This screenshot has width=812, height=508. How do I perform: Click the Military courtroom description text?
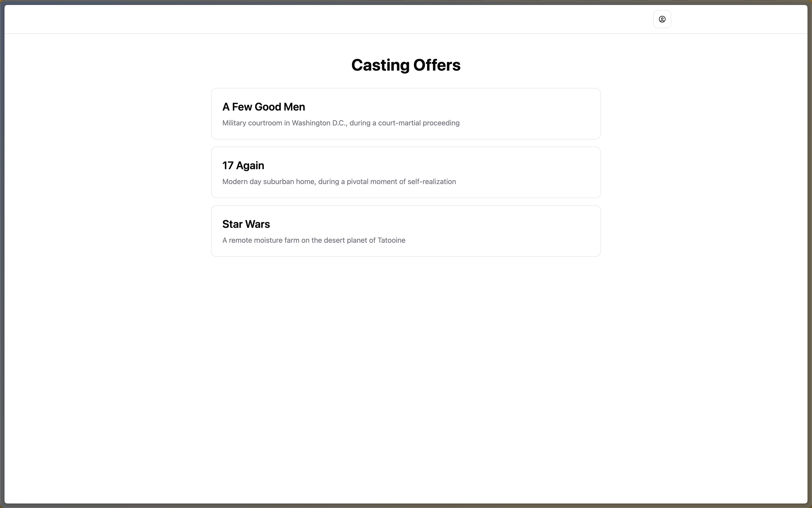coord(341,123)
